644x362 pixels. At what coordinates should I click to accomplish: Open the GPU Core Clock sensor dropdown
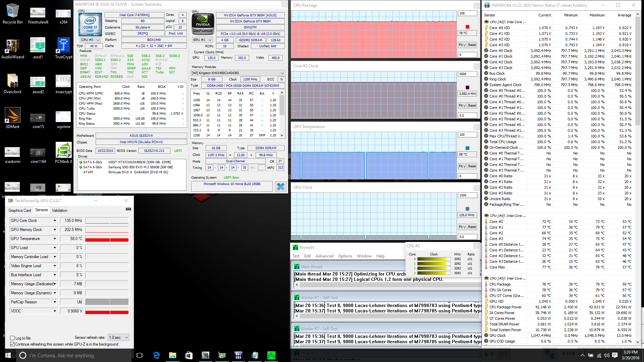(55, 221)
